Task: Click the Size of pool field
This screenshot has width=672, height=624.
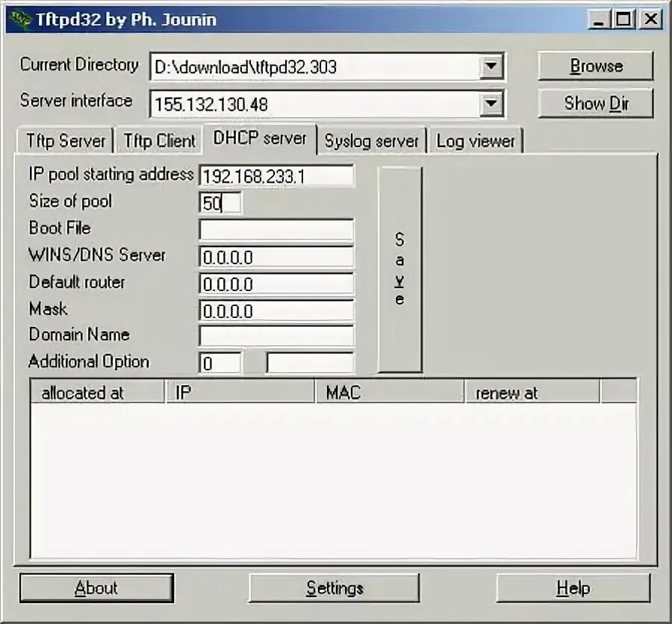Action: pyautogui.click(x=220, y=203)
